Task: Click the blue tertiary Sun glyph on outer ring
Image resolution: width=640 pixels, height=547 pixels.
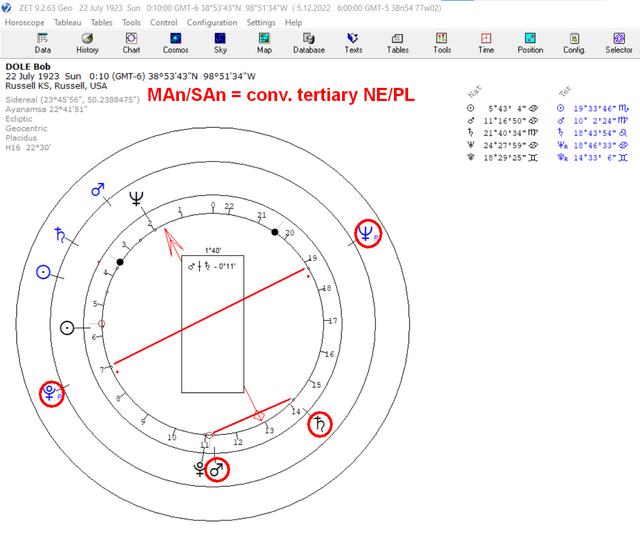Action: pos(43,272)
